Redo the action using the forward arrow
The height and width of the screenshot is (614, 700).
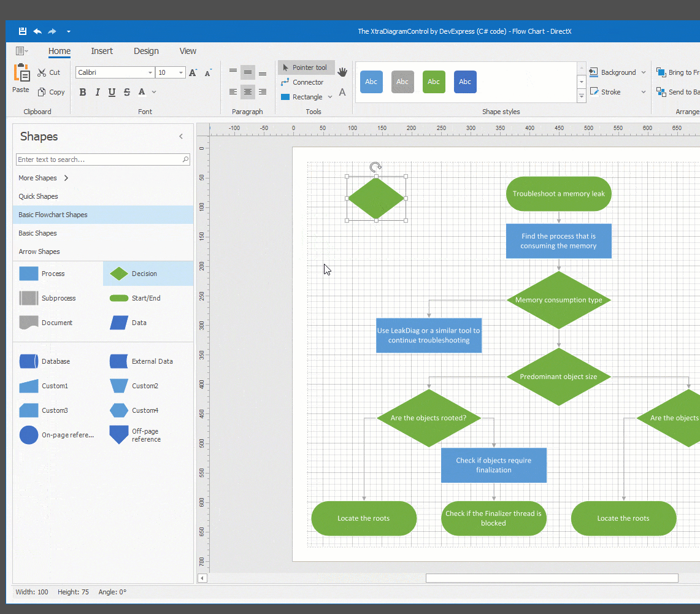coord(52,31)
